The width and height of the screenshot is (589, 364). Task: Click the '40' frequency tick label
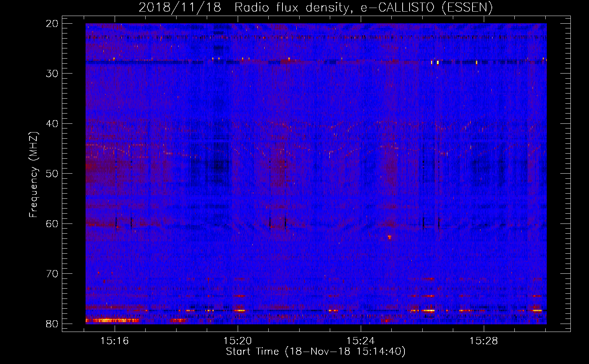click(52, 124)
